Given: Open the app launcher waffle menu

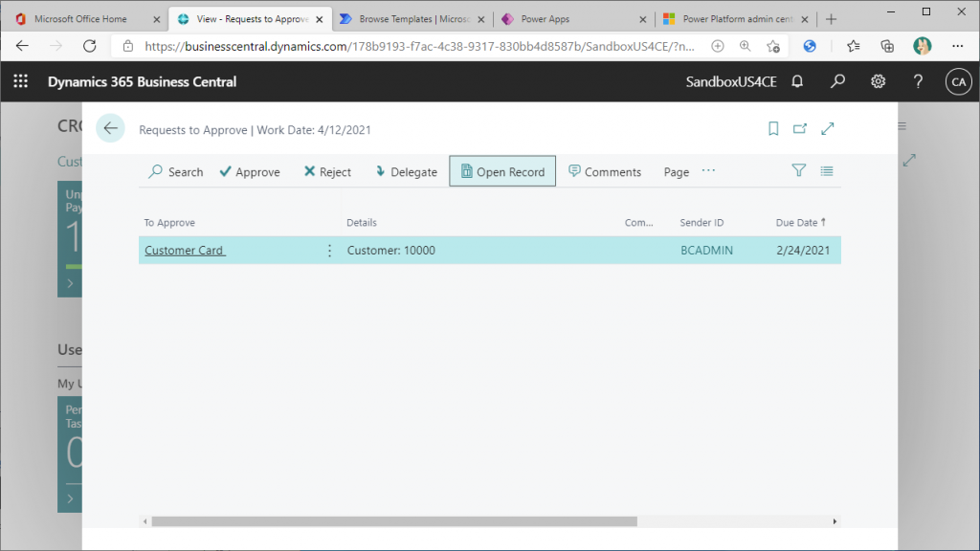Looking at the screenshot, I should [21, 81].
